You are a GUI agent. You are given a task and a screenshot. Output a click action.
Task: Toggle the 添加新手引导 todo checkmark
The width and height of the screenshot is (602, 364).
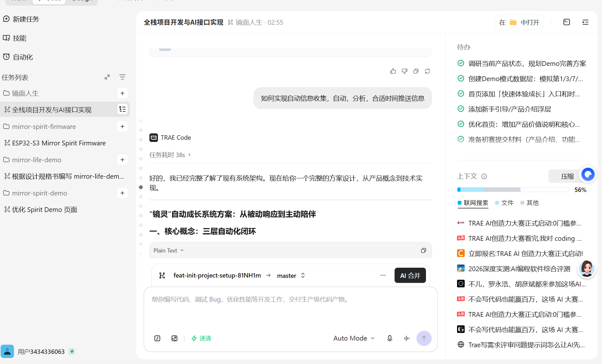[x=461, y=109]
